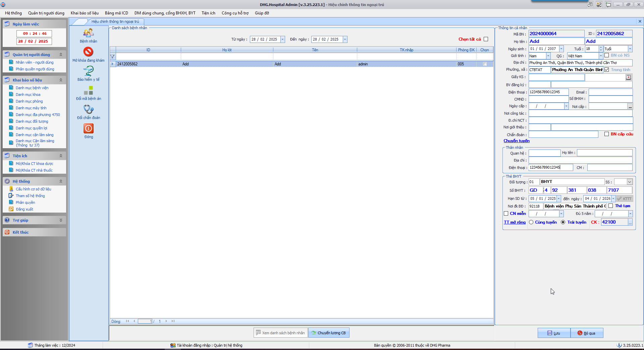The width and height of the screenshot is (644, 350).
Task: Click the filter funnel icon in grid
Action: pos(113,57)
